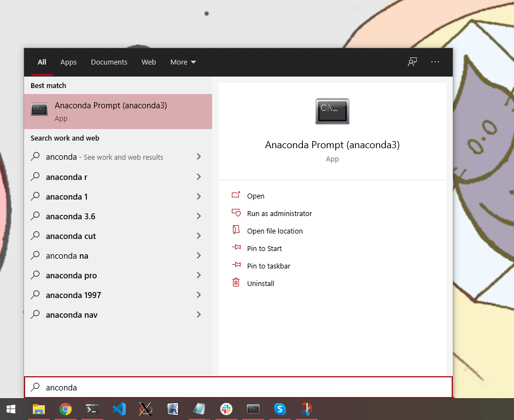Expand chevron next to 'anaconda nav'
Image resolution: width=514 pixels, height=420 pixels.
pyautogui.click(x=198, y=314)
